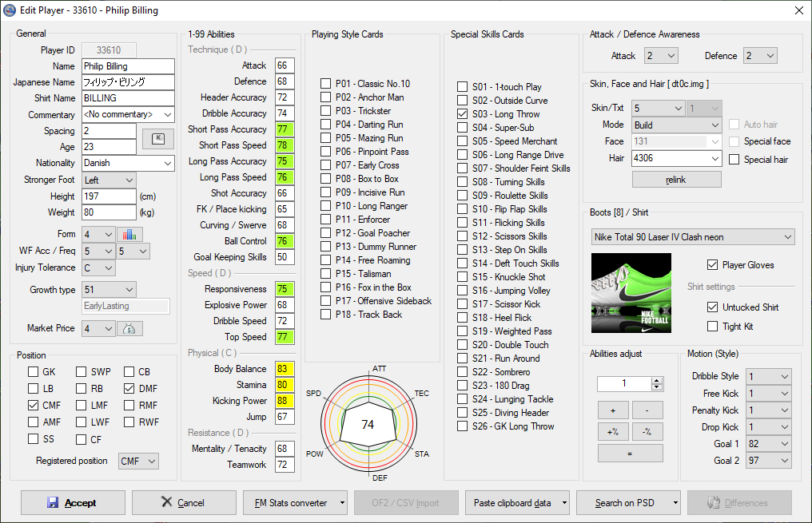
Task: Uncheck the DMF position checkbox
Action: (129, 389)
